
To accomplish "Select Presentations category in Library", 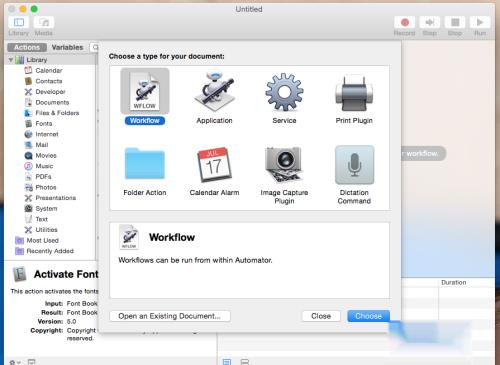I will [x=55, y=198].
